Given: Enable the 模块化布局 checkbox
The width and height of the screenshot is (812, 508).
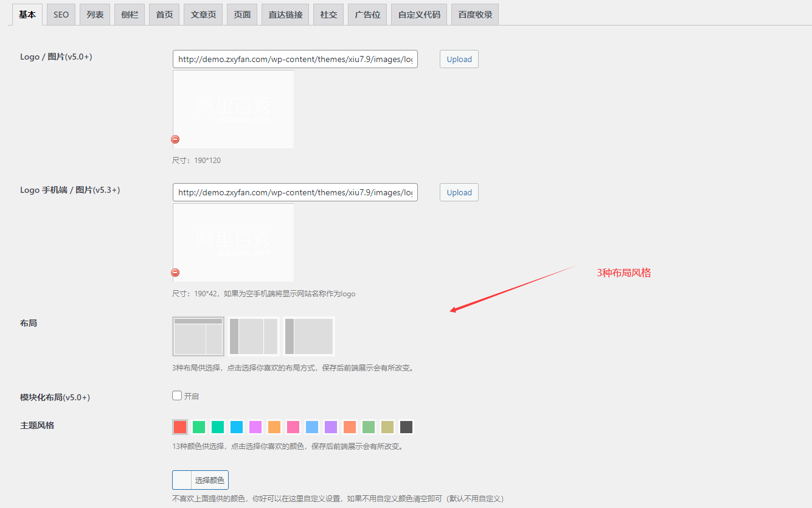Looking at the screenshot, I should (177, 396).
